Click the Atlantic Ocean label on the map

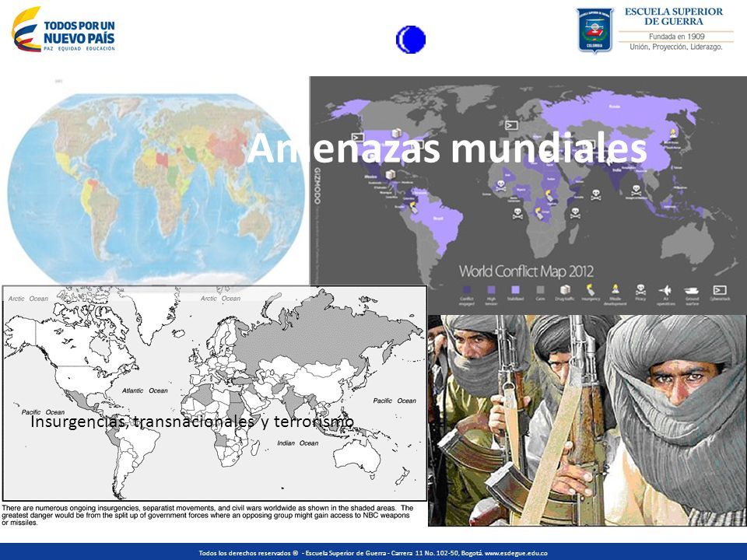145,390
